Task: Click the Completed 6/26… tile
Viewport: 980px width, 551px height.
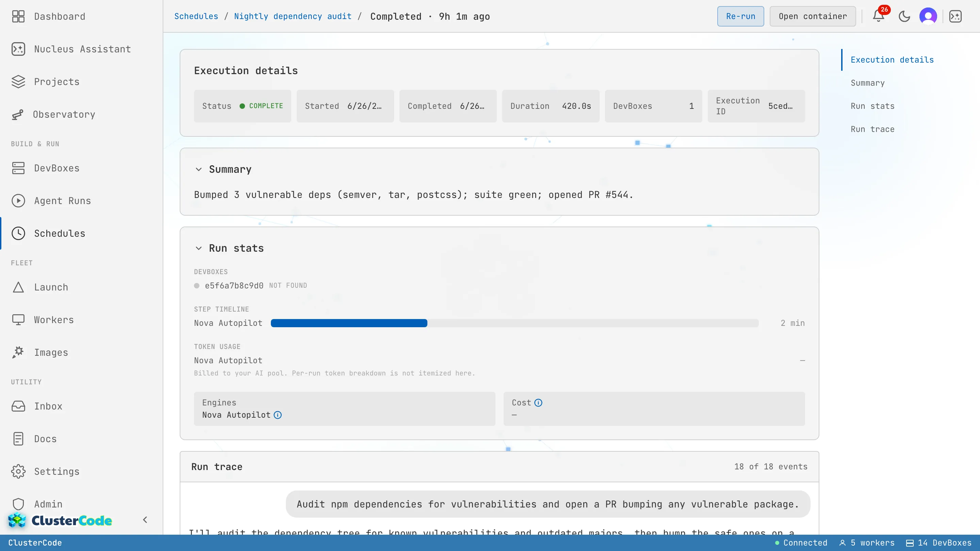Action: tap(448, 106)
